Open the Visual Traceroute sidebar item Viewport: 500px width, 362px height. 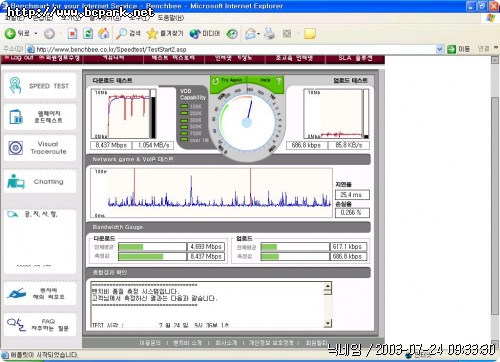(40, 148)
